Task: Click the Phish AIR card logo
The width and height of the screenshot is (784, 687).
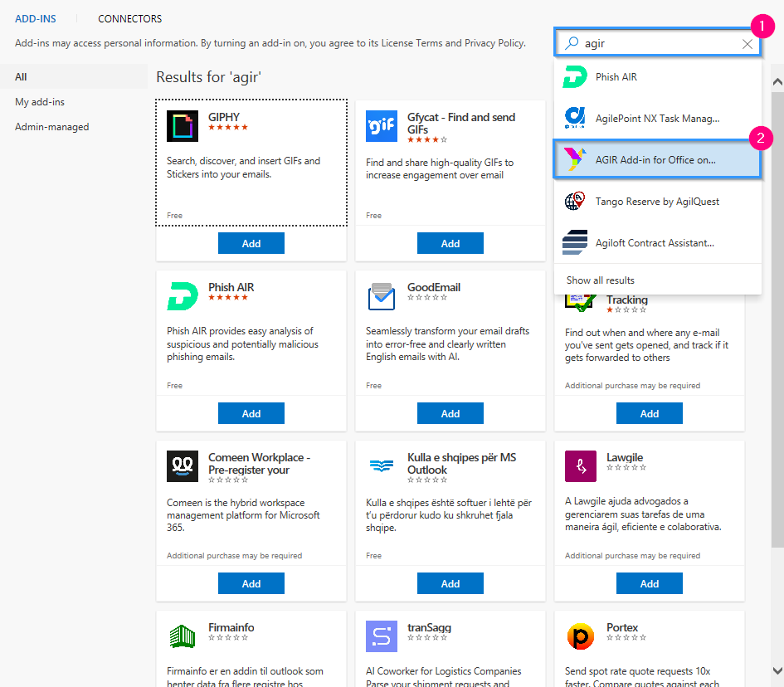Action: [182, 296]
